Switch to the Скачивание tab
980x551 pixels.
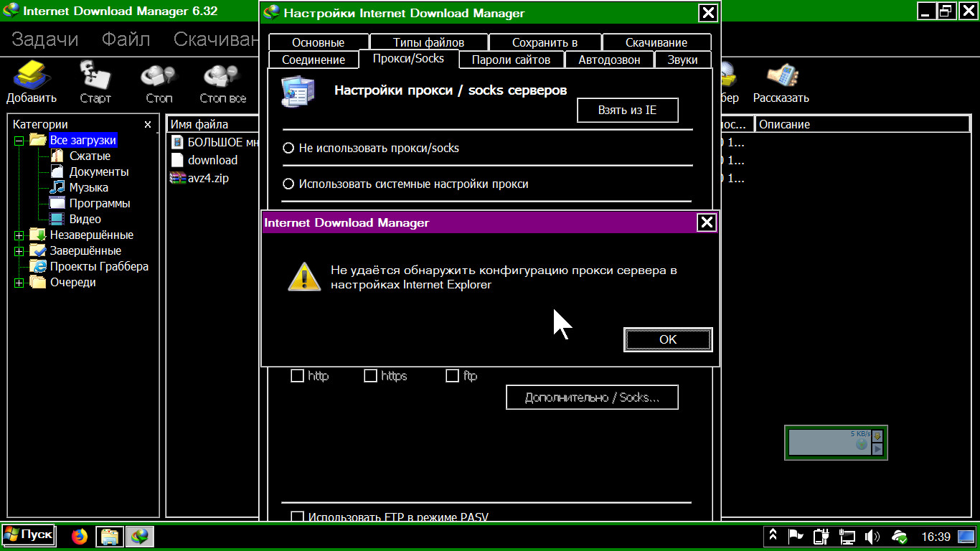click(656, 43)
